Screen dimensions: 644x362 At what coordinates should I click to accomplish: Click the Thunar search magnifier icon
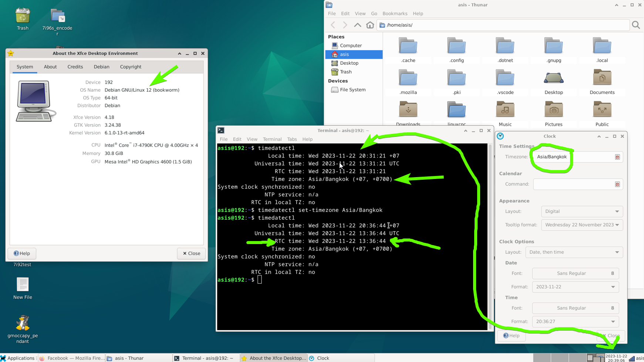click(x=636, y=25)
